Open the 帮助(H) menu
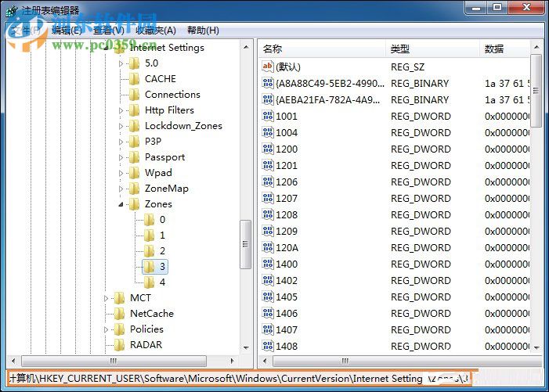549x392 pixels. 203,31
